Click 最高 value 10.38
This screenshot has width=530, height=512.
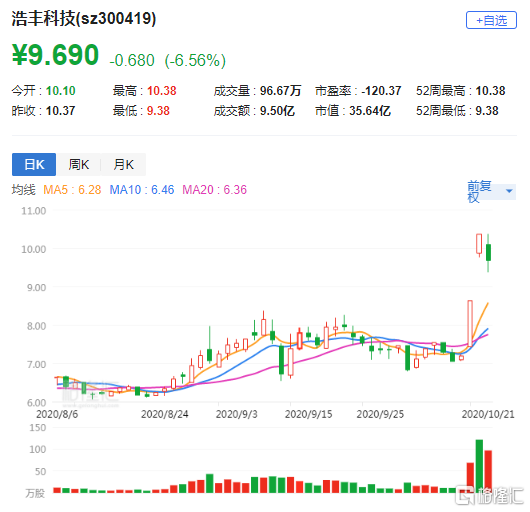162,91
